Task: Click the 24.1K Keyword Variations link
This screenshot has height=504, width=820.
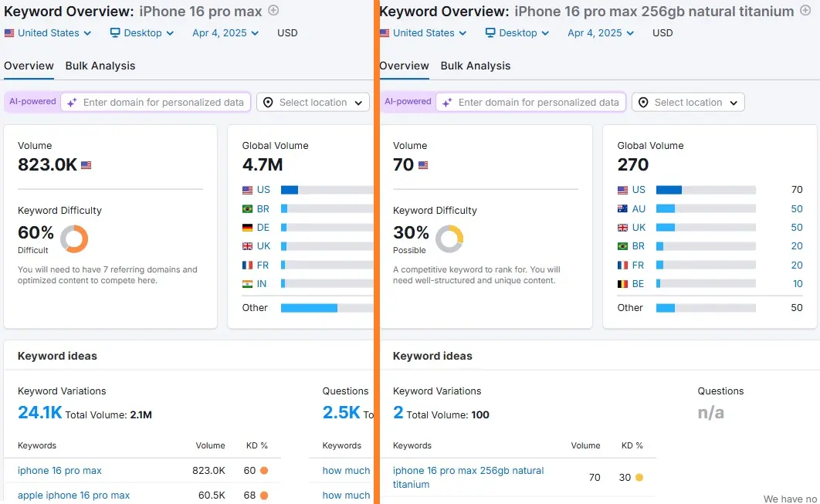Action: tap(39, 413)
